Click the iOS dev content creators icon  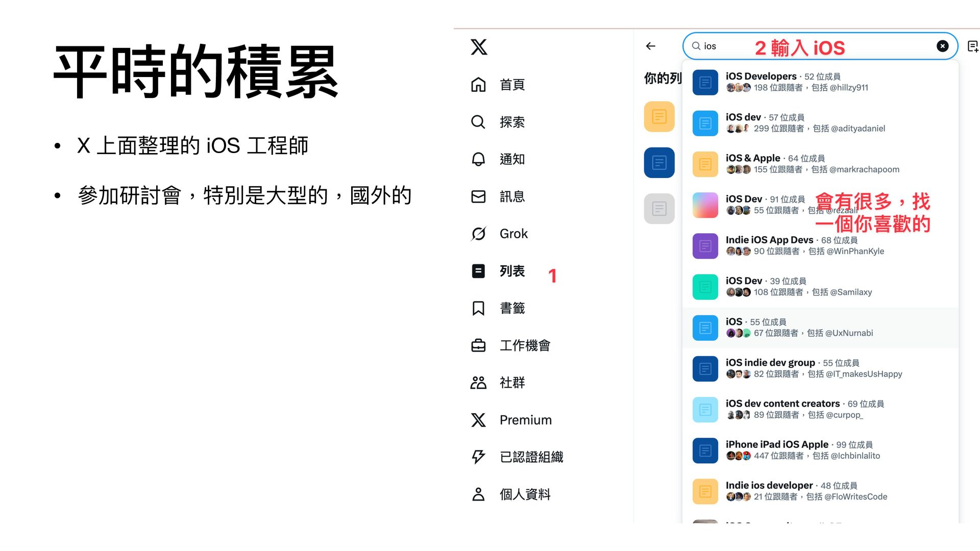(705, 410)
